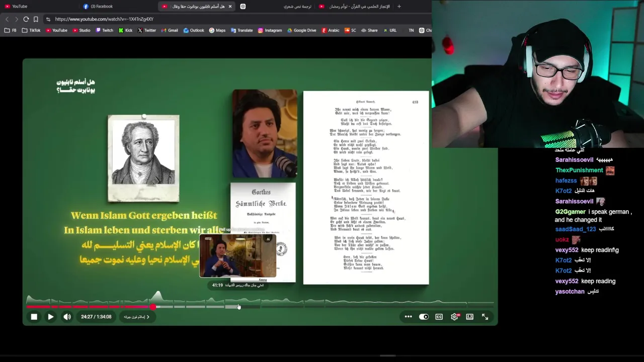This screenshot has height=362, width=644.
Task: Enter fullscreen mode
Action: [485, 317]
